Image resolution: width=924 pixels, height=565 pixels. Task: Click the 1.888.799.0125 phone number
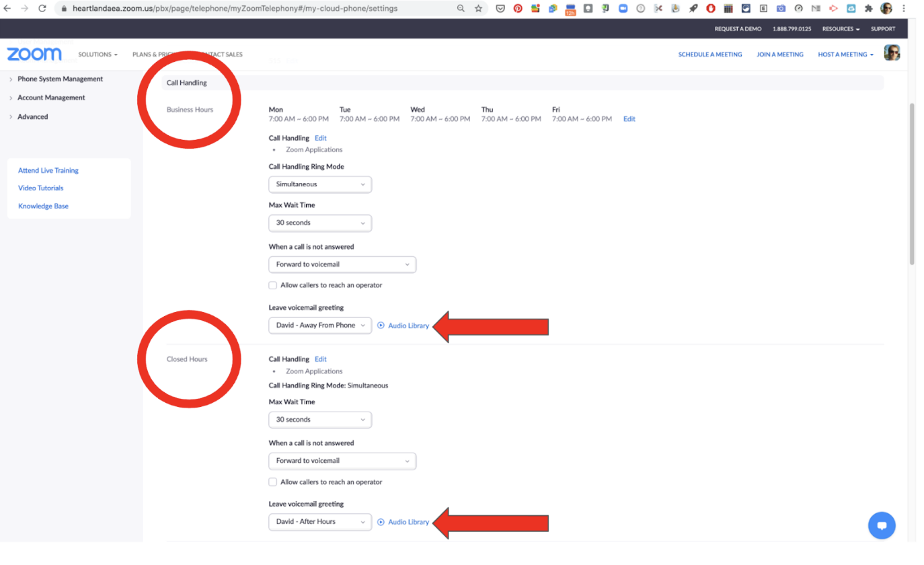pyautogui.click(x=792, y=29)
